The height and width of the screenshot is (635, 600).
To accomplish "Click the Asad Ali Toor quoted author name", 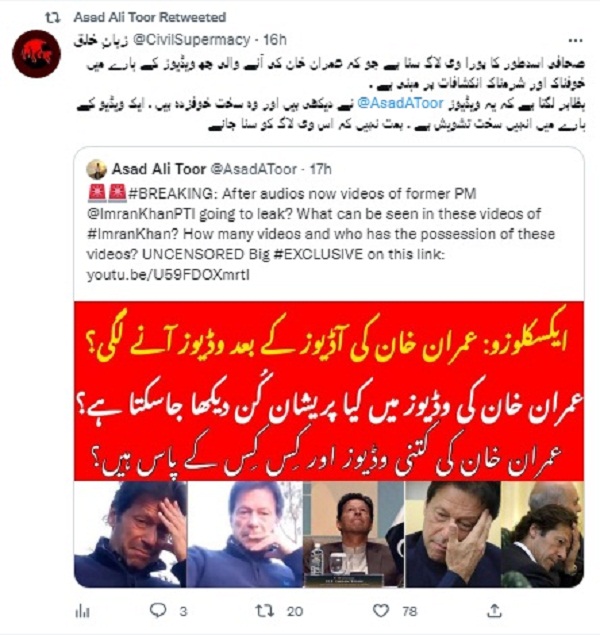I will coord(159,169).
